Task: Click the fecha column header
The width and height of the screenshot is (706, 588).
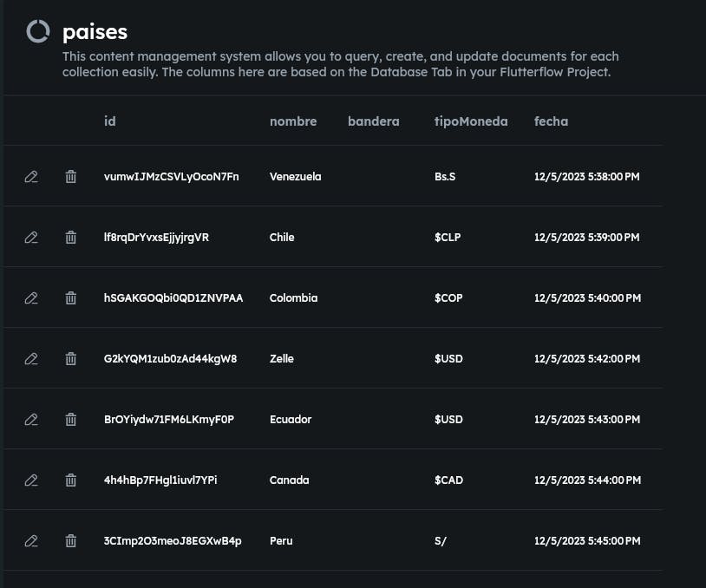Action: click(551, 121)
